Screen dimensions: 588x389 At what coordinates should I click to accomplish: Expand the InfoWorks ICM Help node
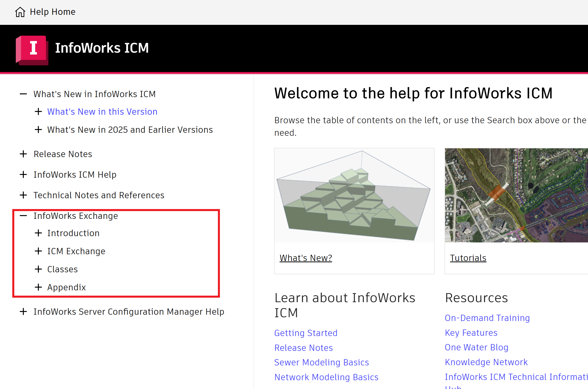tap(23, 175)
